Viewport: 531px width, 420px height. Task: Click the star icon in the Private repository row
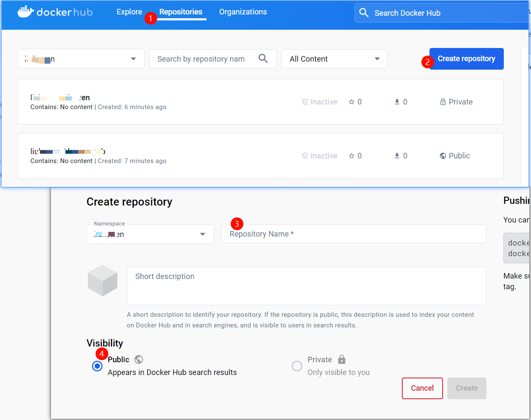(352, 102)
